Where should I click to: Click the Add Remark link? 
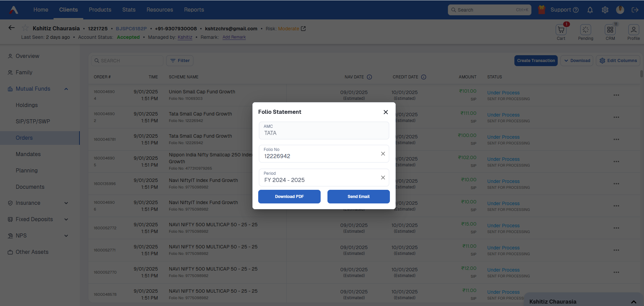(234, 37)
